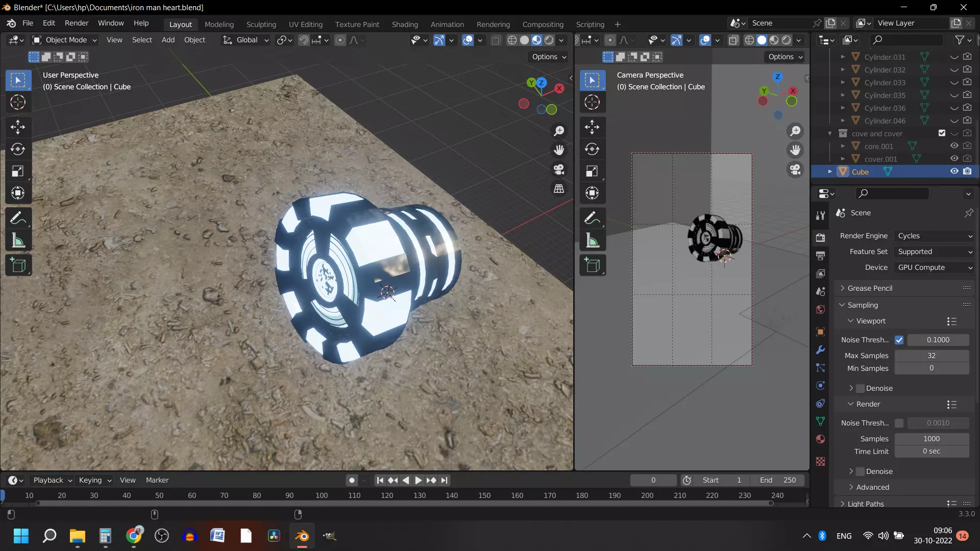Toggle cove and cover collection checkbox
Viewport: 980px width, 551px height.
[942, 133]
